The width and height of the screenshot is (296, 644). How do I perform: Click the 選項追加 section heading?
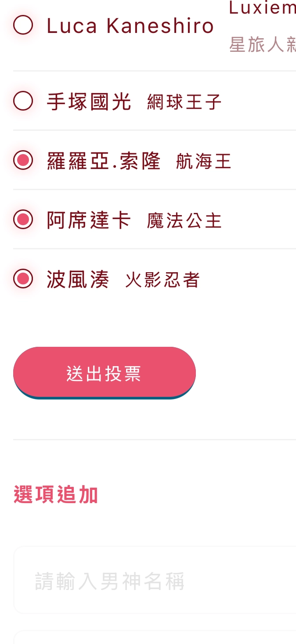point(56,495)
